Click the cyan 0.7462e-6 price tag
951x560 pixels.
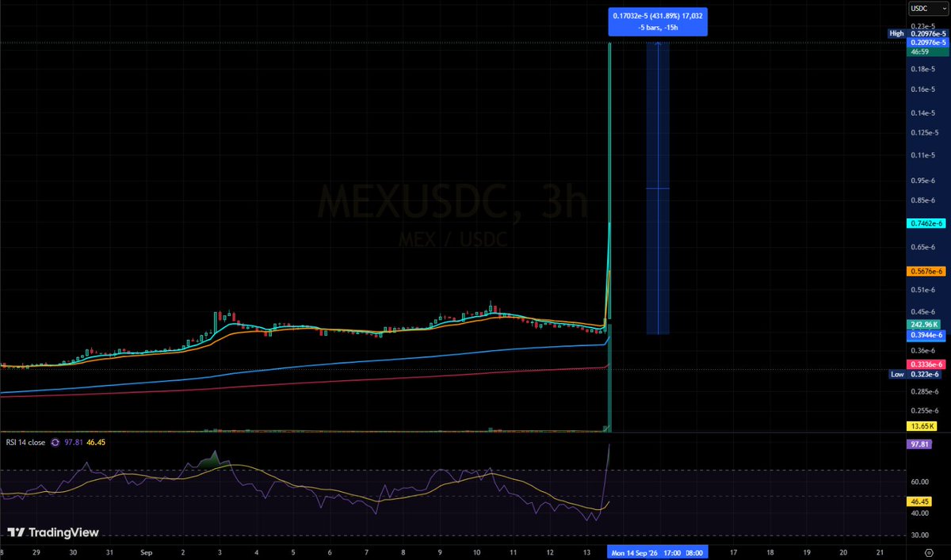pyautogui.click(x=928, y=224)
